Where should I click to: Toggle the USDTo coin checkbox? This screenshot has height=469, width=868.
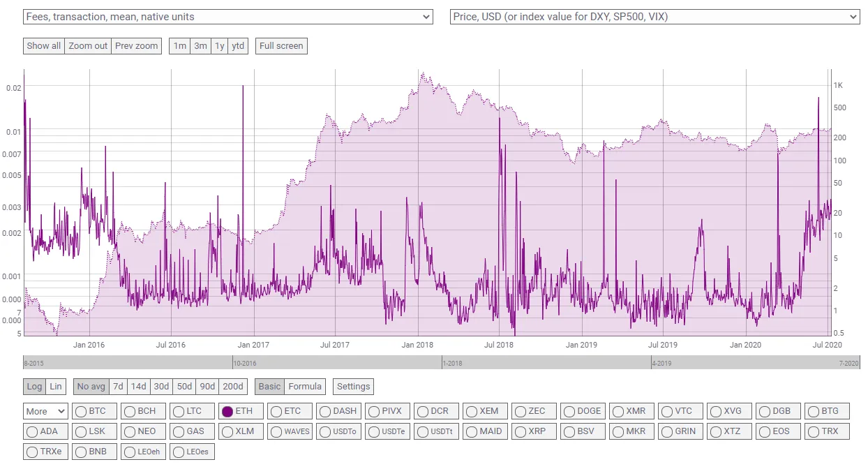click(x=338, y=431)
